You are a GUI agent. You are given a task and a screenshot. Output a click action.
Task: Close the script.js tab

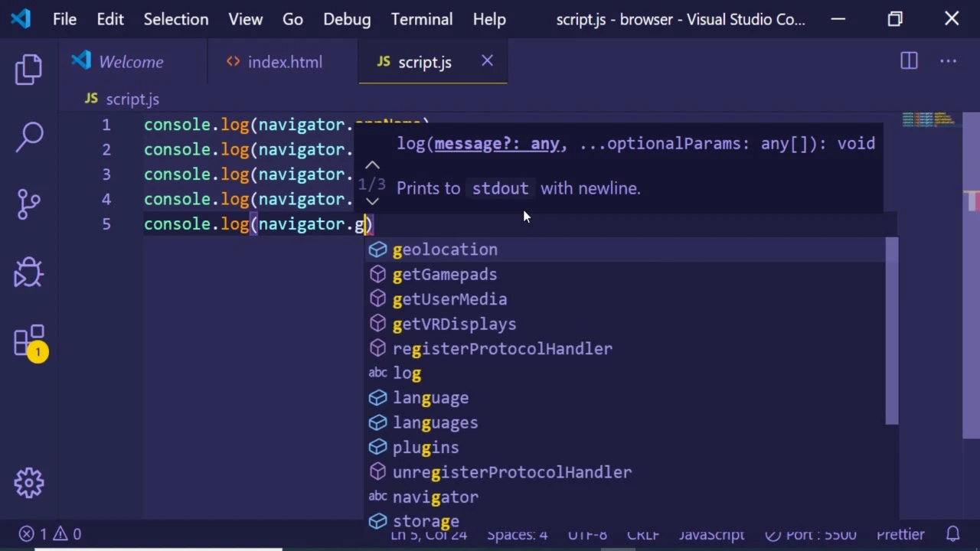coord(487,61)
